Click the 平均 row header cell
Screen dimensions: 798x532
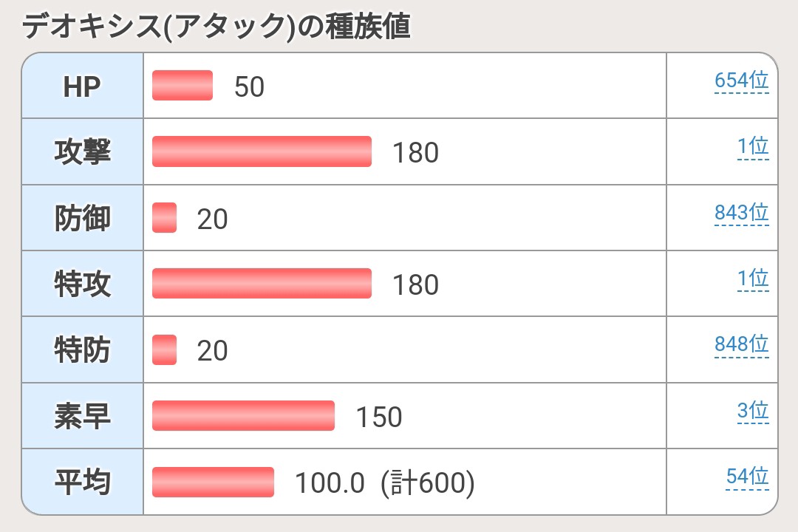click(82, 482)
